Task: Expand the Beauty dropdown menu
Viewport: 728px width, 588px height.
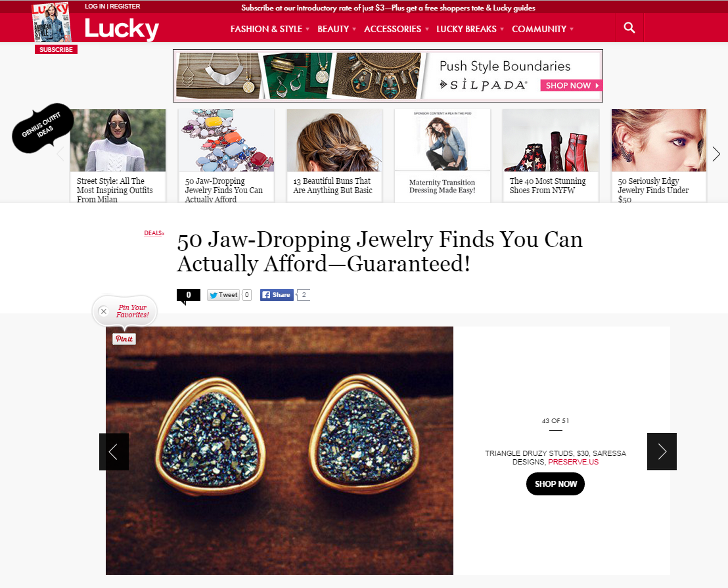Action: point(336,29)
